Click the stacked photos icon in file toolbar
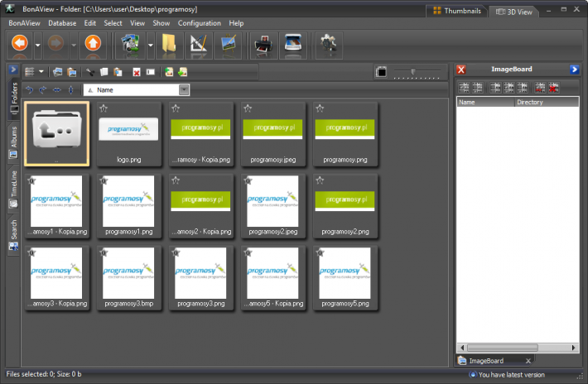 58,72
